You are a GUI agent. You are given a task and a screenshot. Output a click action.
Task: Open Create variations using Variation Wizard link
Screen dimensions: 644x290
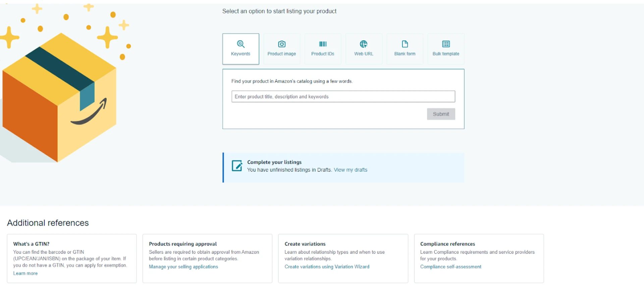click(327, 267)
